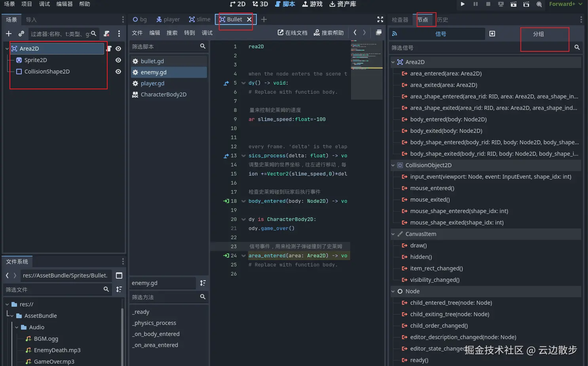Switch to 检查器 inspector tab

(x=400, y=20)
